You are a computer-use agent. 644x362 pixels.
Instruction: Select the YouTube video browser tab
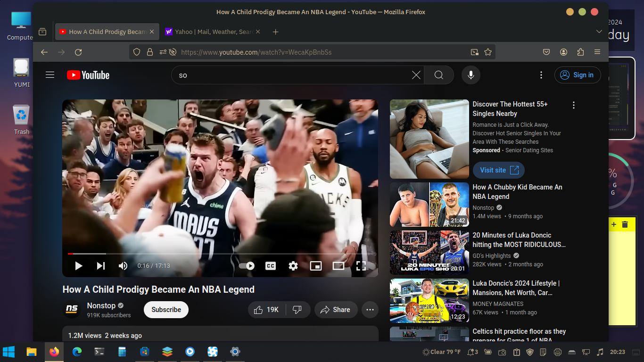pyautogui.click(x=103, y=32)
